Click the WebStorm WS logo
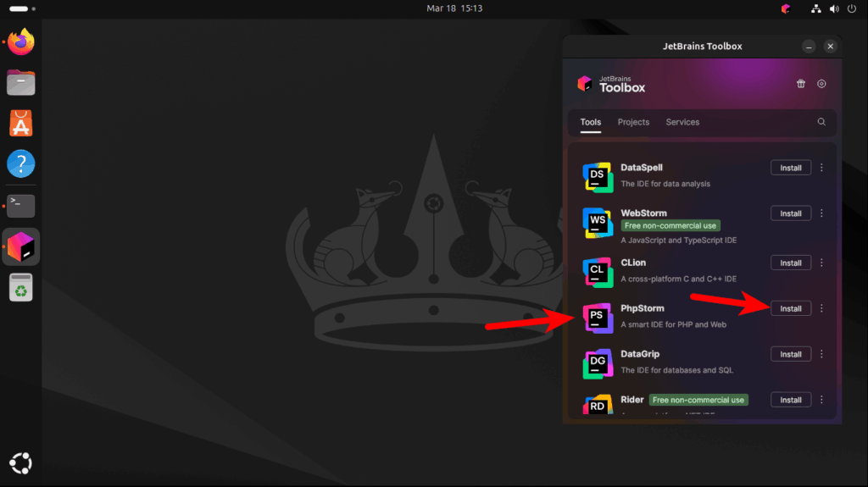The width and height of the screenshot is (868, 487). pyautogui.click(x=598, y=223)
